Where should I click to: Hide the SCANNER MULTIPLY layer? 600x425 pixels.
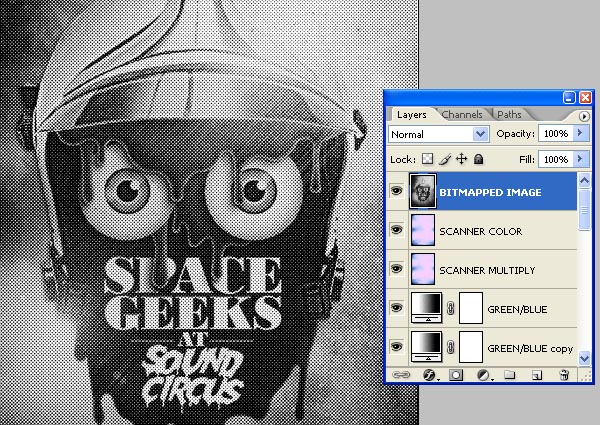tap(397, 269)
